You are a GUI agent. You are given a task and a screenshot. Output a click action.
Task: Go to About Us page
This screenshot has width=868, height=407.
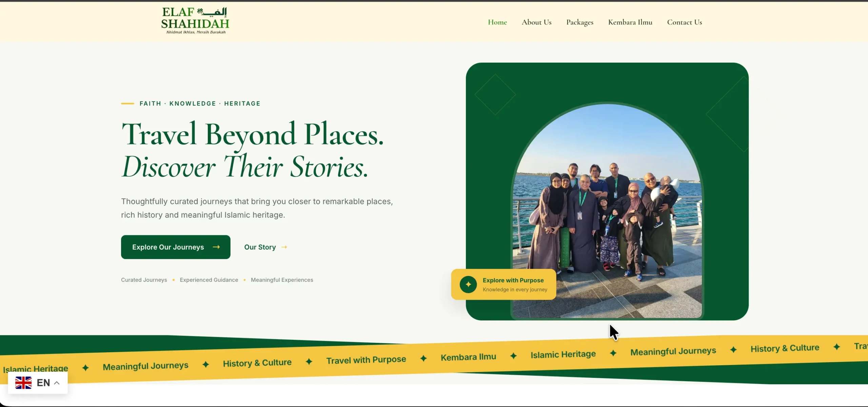[536, 22]
